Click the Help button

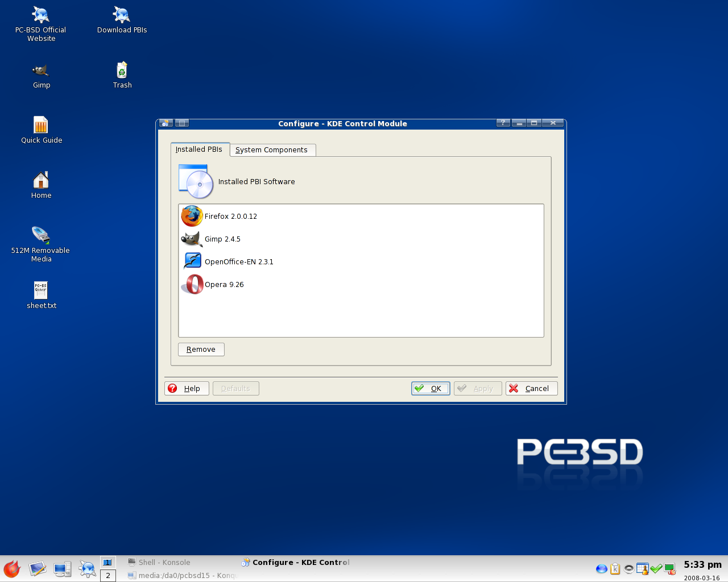(187, 388)
